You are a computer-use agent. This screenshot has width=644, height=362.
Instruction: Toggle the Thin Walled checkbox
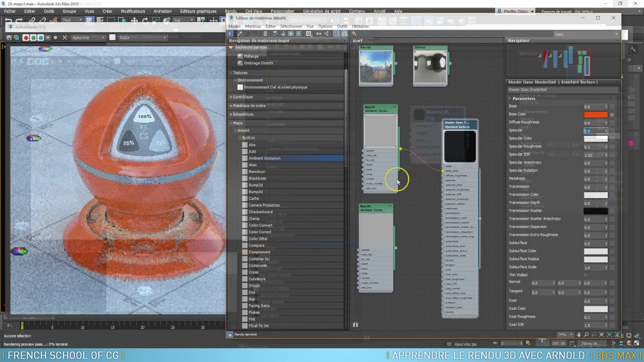tap(585, 275)
